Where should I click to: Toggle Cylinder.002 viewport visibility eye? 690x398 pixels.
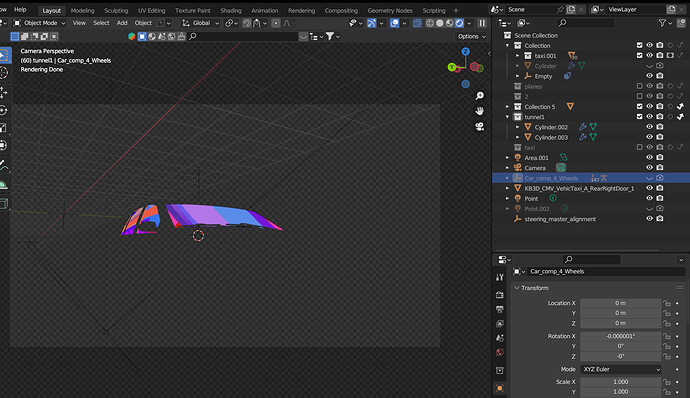point(649,127)
